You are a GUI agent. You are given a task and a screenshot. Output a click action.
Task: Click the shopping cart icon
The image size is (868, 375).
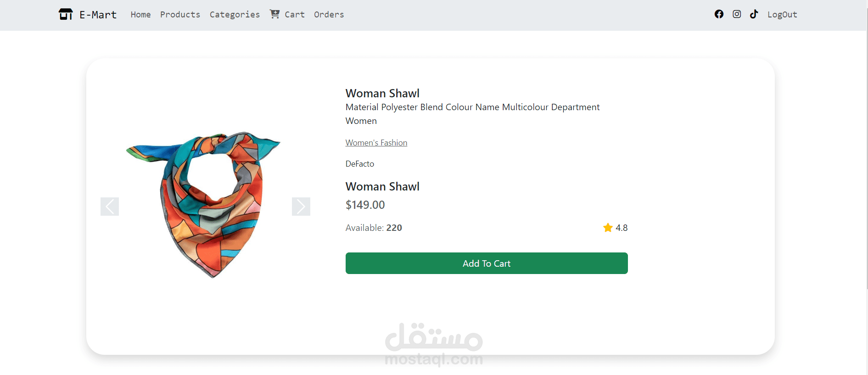tap(274, 14)
